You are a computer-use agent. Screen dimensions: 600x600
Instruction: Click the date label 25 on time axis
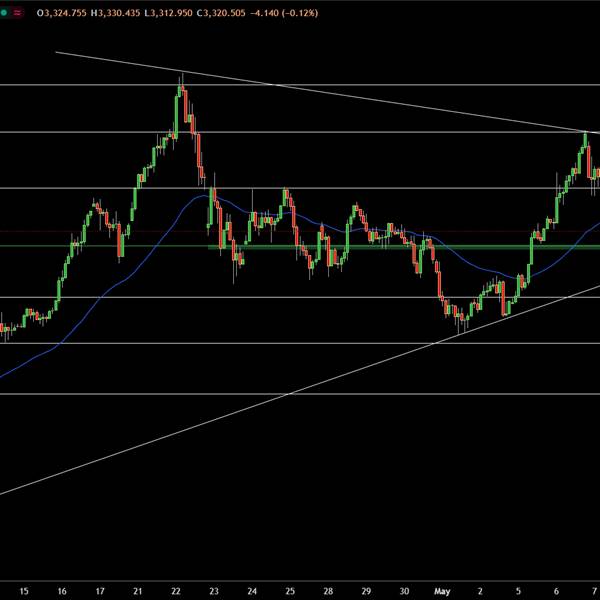(290, 591)
